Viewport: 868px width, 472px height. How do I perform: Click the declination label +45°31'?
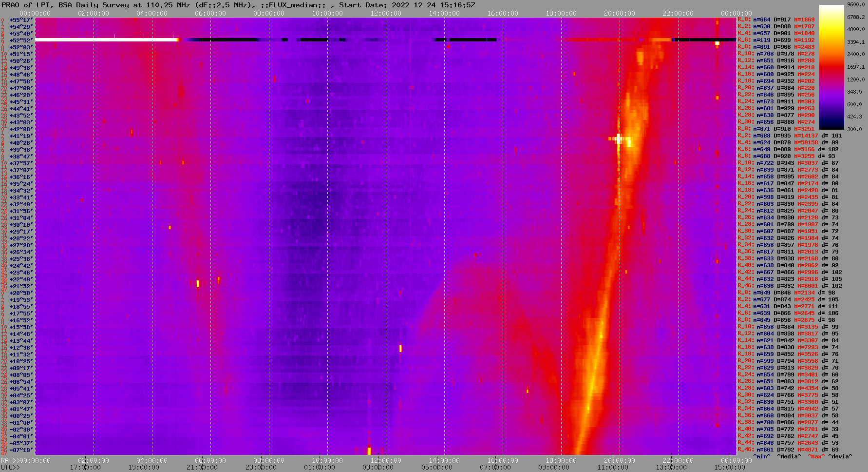[21, 102]
